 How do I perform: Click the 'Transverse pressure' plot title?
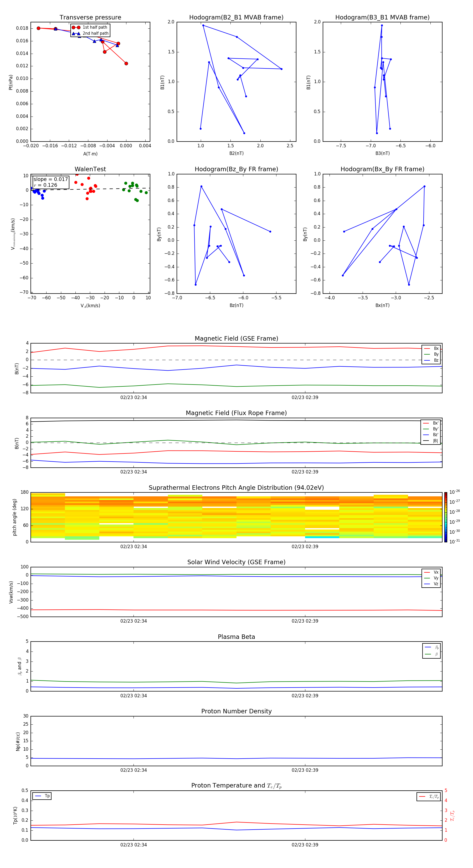[90, 18]
